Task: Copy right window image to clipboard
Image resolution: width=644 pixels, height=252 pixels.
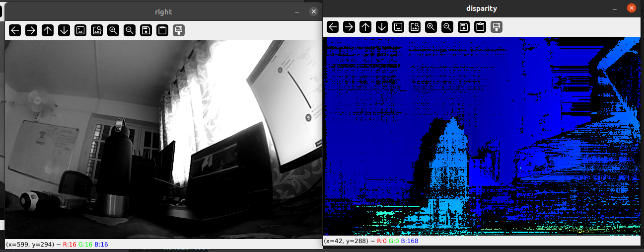Action: [162, 30]
